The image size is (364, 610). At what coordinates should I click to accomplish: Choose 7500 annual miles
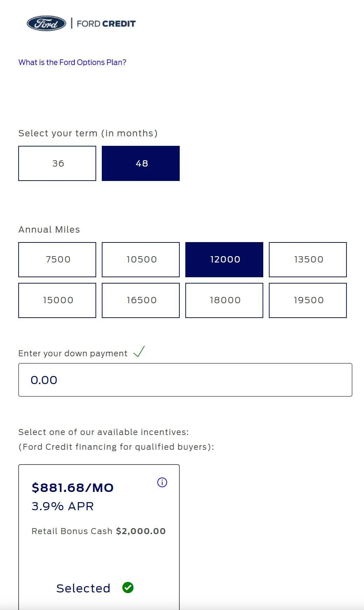[x=57, y=260]
